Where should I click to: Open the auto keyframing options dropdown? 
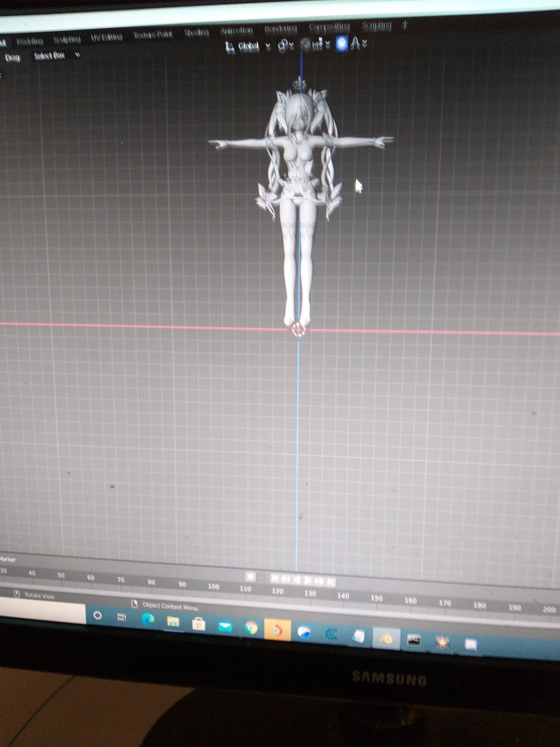(x=261, y=577)
